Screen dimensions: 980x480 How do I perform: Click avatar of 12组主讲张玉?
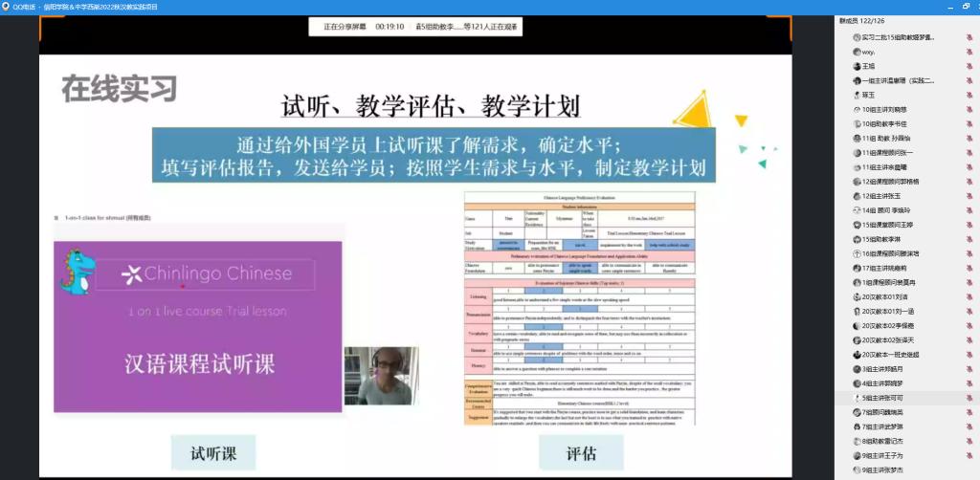[856, 196]
